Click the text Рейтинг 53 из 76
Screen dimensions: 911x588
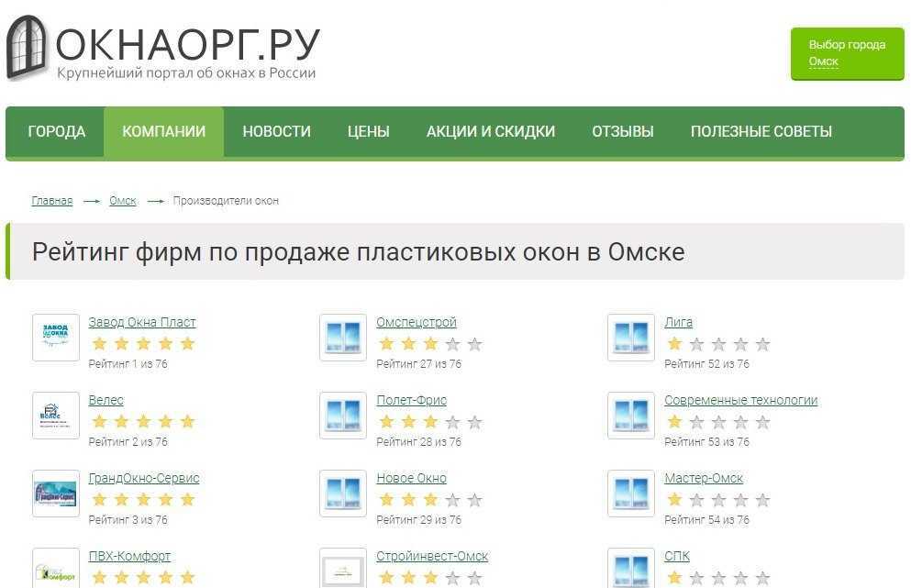[707, 442]
